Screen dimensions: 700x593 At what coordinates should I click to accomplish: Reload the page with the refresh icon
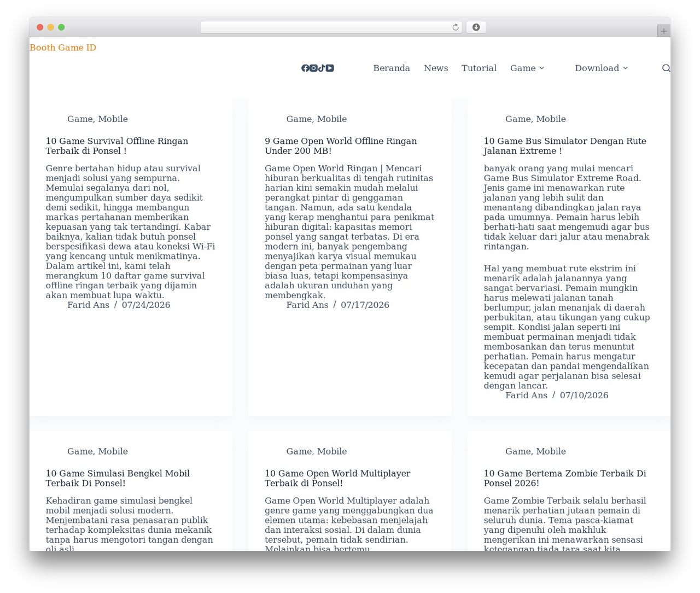coord(456,27)
